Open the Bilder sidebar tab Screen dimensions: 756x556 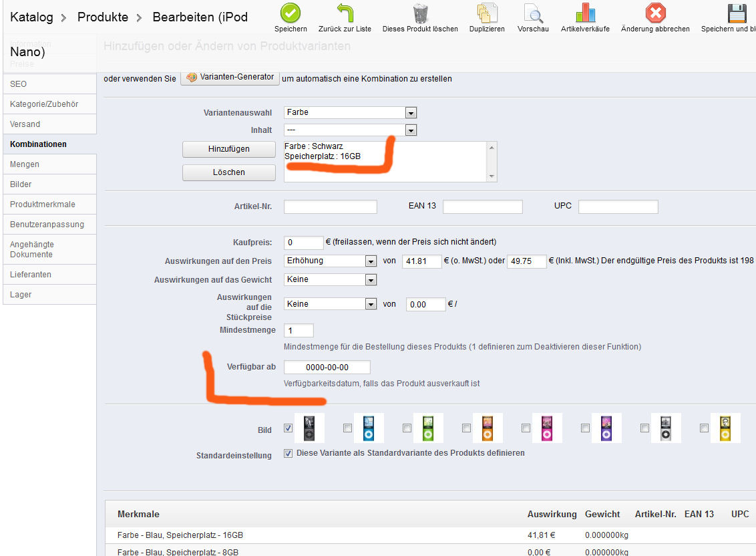coord(49,184)
